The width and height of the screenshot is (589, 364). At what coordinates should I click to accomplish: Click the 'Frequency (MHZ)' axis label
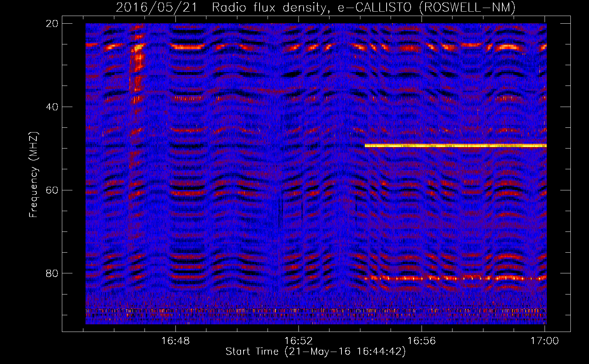[x=33, y=175]
